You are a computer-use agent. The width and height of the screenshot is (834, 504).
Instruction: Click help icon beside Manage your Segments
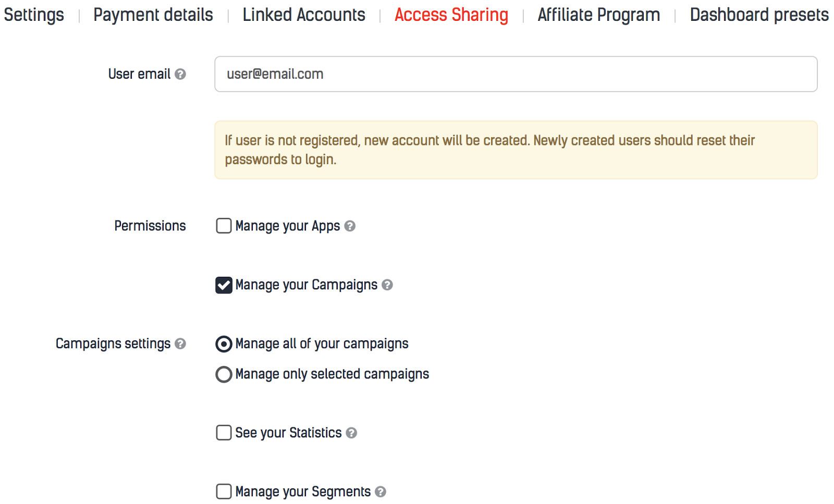[x=381, y=491]
